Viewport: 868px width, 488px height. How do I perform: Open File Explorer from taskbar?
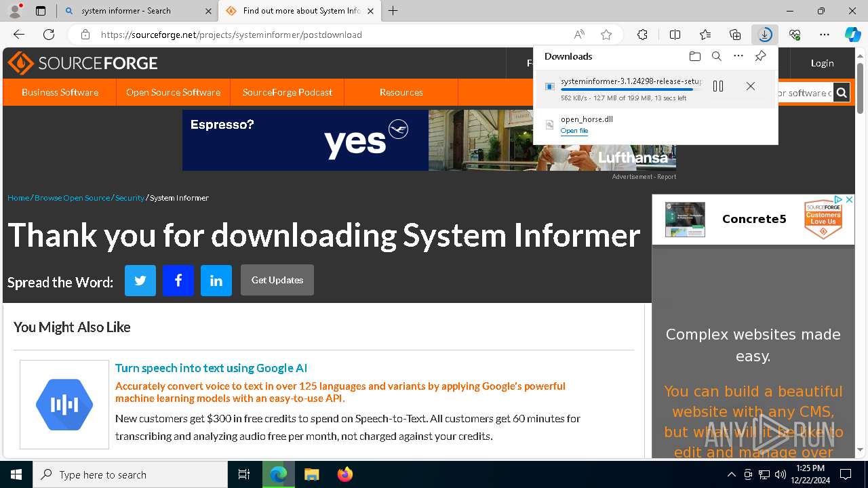[x=311, y=474]
